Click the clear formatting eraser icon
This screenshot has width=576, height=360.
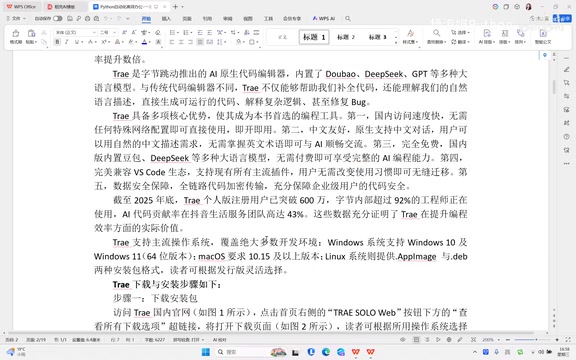point(158,32)
